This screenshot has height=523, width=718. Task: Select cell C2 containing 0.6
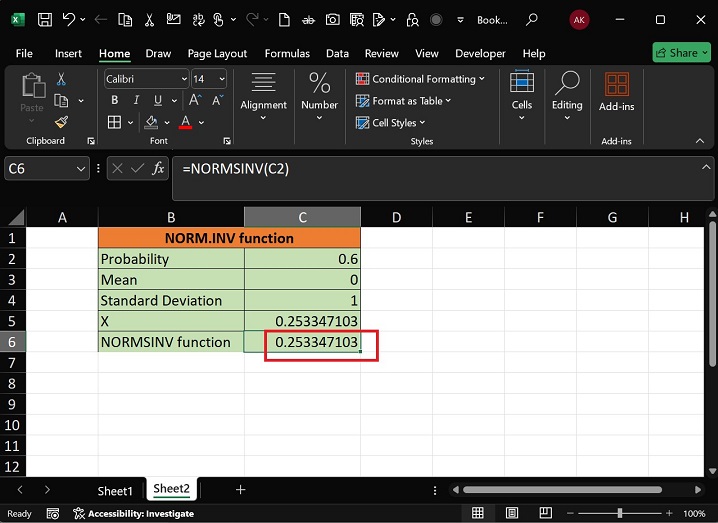tap(302, 259)
